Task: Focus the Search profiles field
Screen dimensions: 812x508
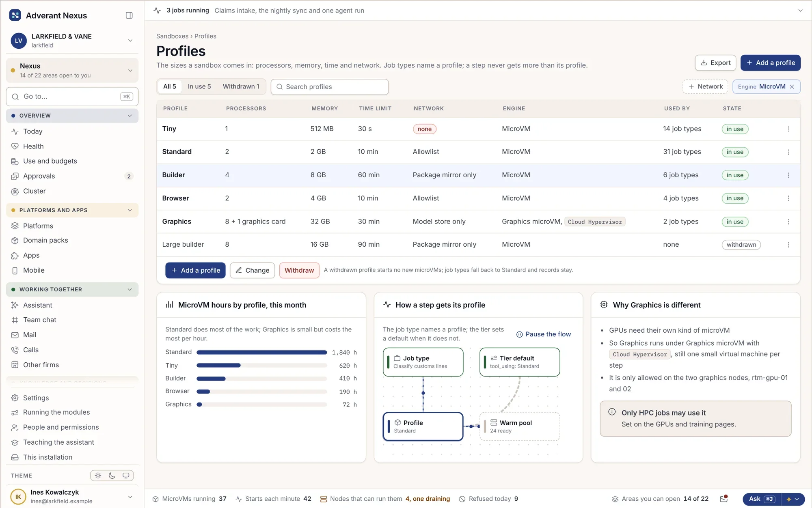Action: click(330, 87)
